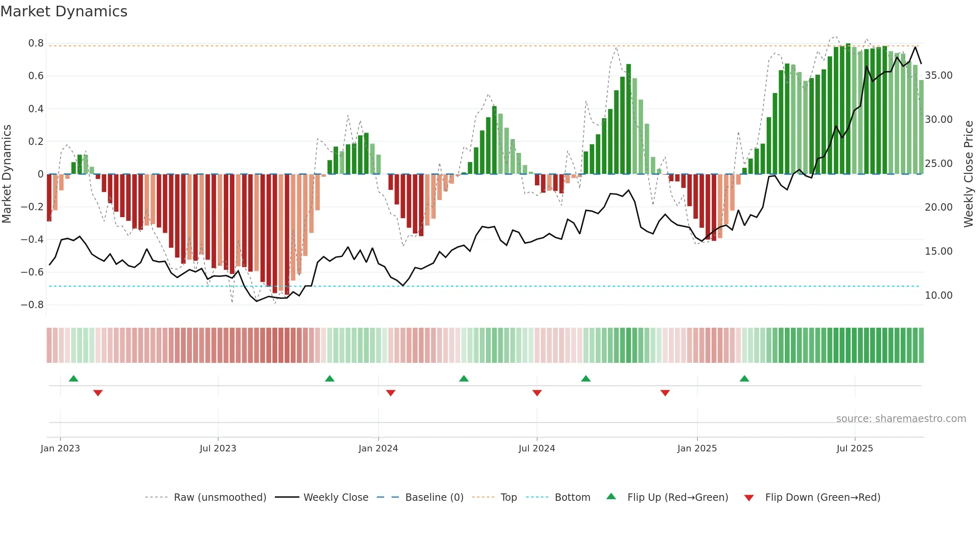This screenshot has width=980, height=551.
Task: Click the Jul 2023 axis label
Action: click(218, 448)
